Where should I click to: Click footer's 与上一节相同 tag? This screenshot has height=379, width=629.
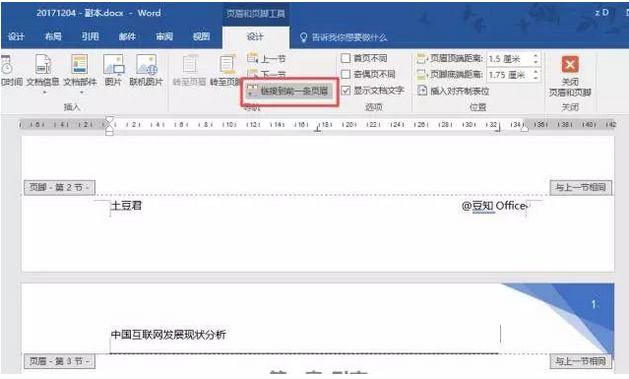[x=580, y=187]
